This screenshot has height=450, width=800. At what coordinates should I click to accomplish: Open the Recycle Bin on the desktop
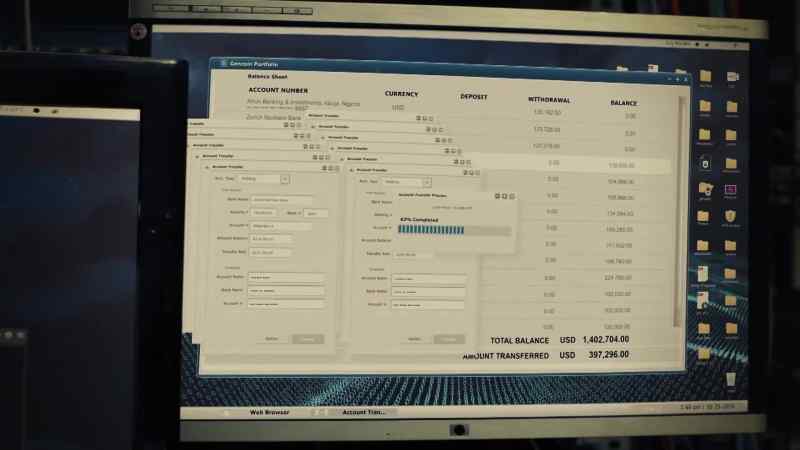[731, 380]
